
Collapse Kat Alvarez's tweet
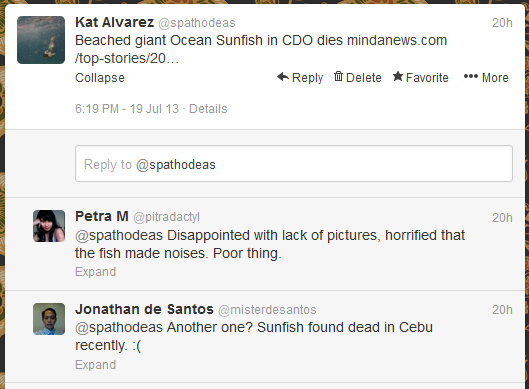click(100, 78)
